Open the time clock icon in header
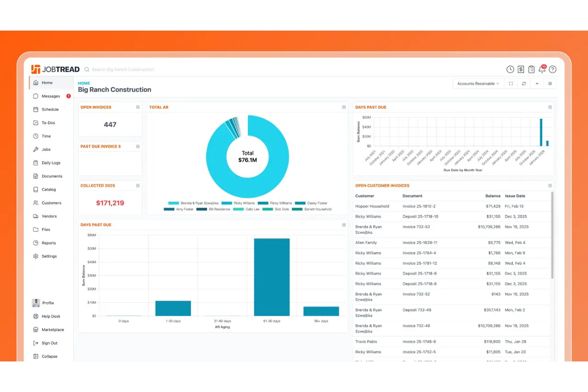The height and width of the screenshot is (392, 588). point(510,70)
